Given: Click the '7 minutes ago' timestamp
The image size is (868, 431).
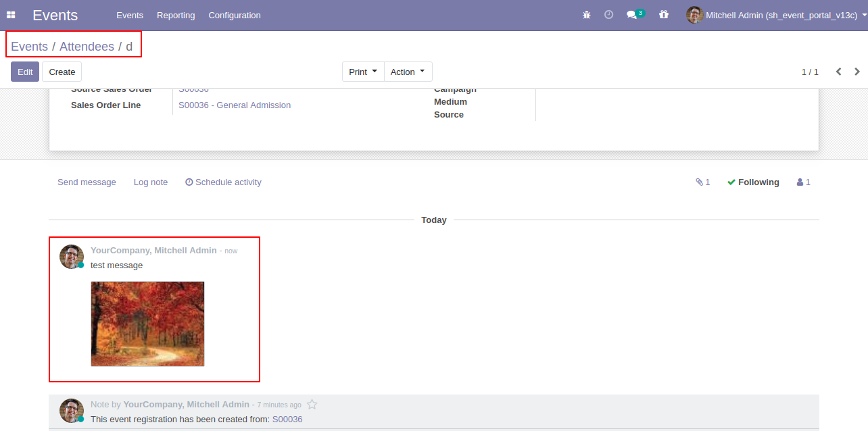Looking at the screenshot, I should [279, 405].
